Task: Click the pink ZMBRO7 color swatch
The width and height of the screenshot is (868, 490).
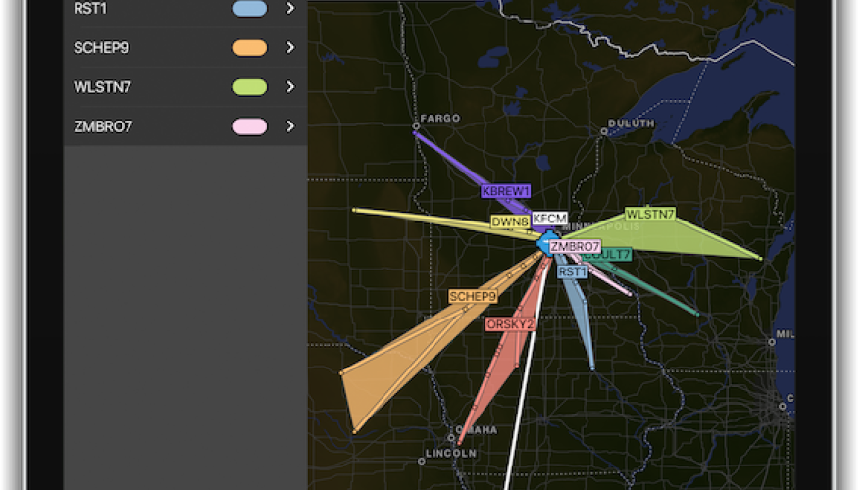Action: pyautogui.click(x=250, y=126)
